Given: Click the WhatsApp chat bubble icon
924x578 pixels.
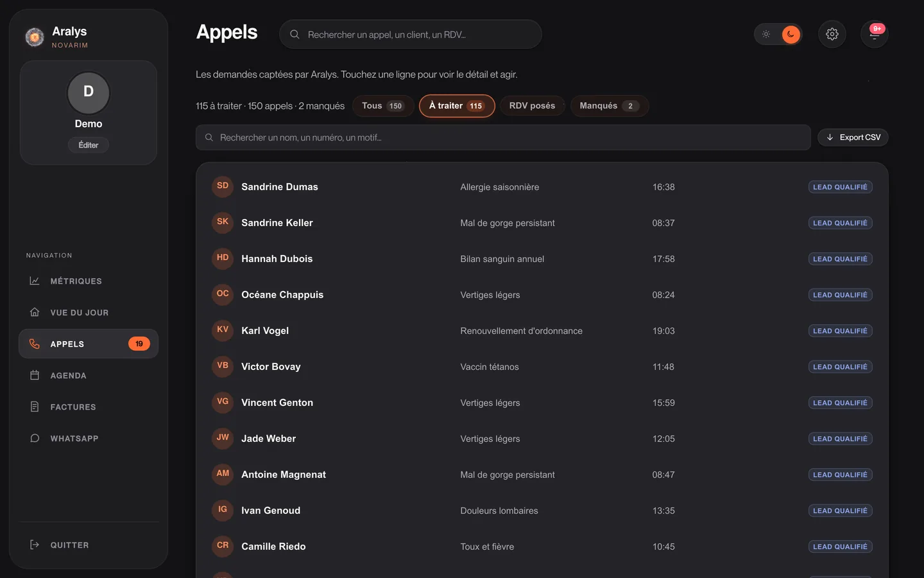Looking at the screenshot, I should coord(35,438).
